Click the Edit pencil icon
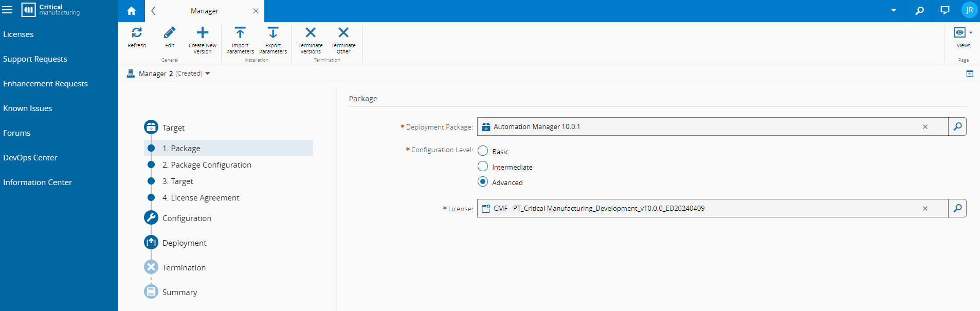This screenshot has height=311, width=980. (x=170, y=33)
